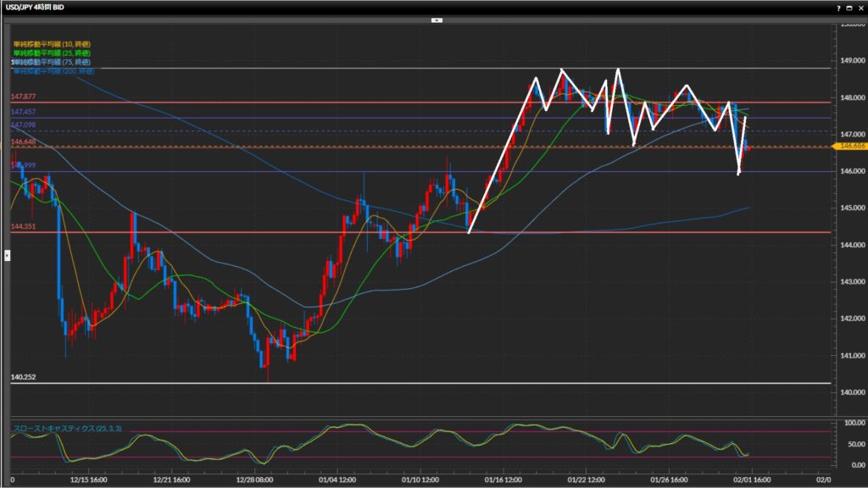This screenshot has width=868, height=488.
Task: Click the current price tag 146.686
Action: click(x=850, y=147)
